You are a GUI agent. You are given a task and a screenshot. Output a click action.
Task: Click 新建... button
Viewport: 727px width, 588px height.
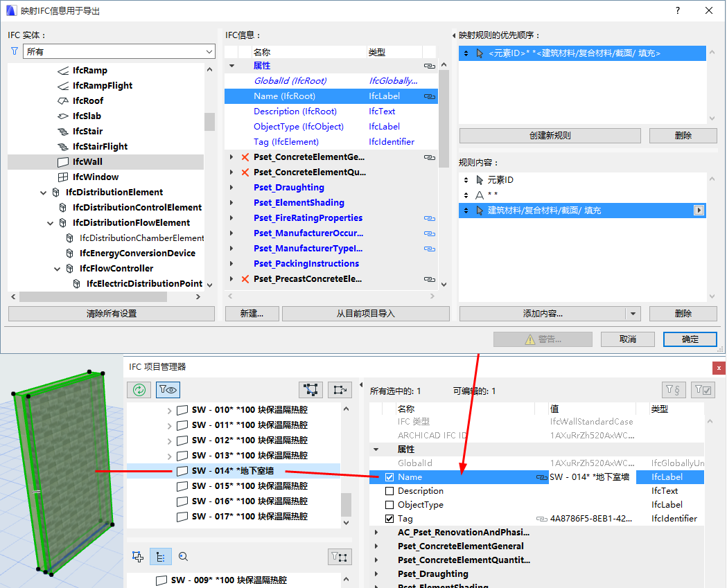252,314
